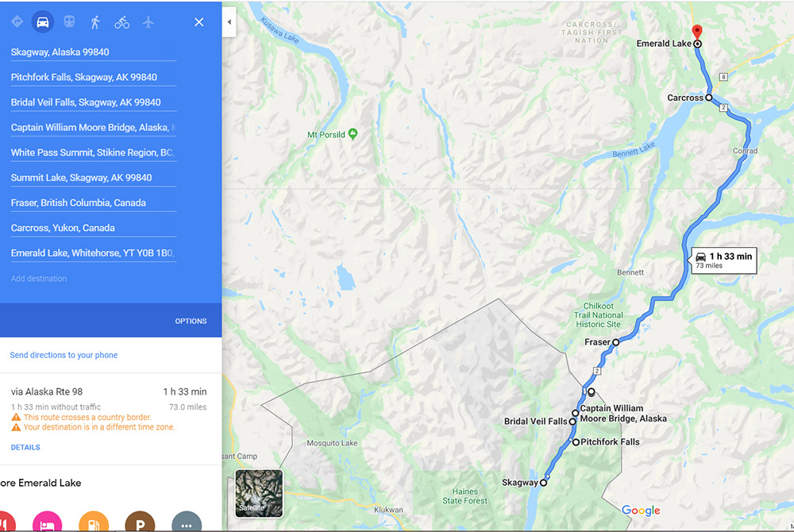Image resolution: width=794 pixels, height=532 pixels.
Task: Open route OPTIONS
Action: (x=191, y=321)
